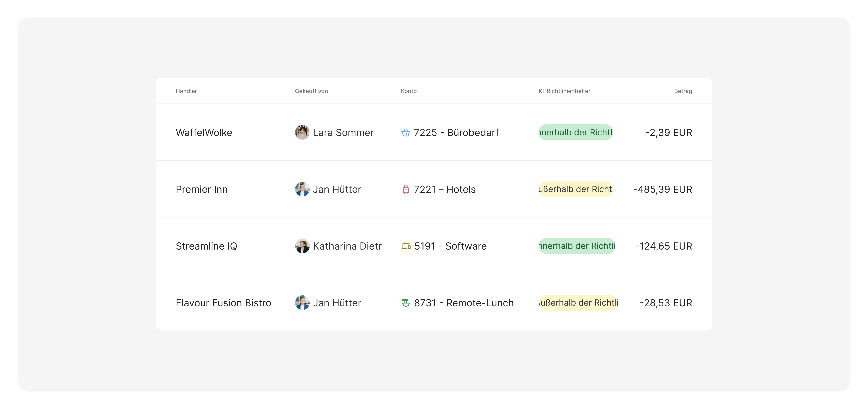Click the basket icon beside 7225 Bürobedarf
This screenshot has width=868, height=409.
point(406,133)
